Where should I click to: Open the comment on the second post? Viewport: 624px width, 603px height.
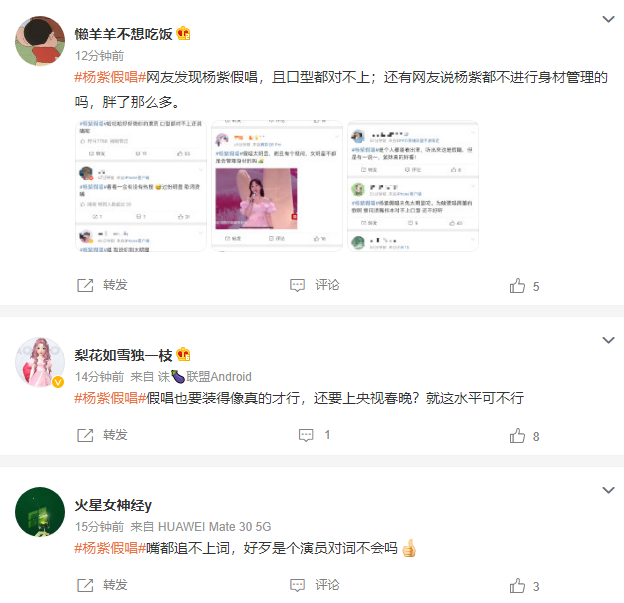314,435
